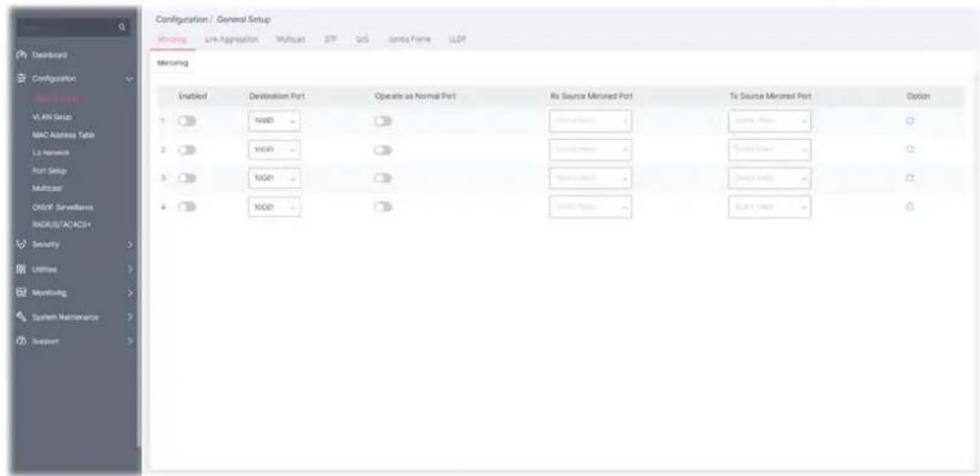Viewport: 980px width, 476px height.
Task: Click the Security shield icon
Action: (x=20, y=245)
